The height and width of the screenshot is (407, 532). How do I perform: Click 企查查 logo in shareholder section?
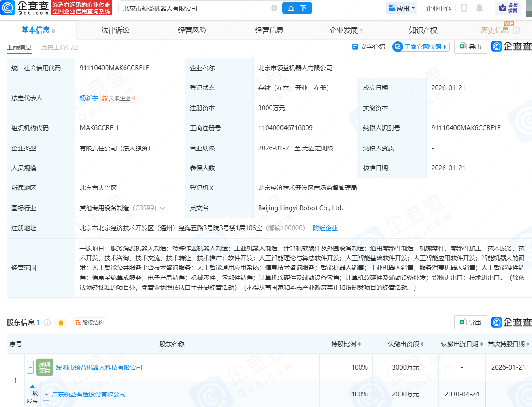tap(512, 322)
